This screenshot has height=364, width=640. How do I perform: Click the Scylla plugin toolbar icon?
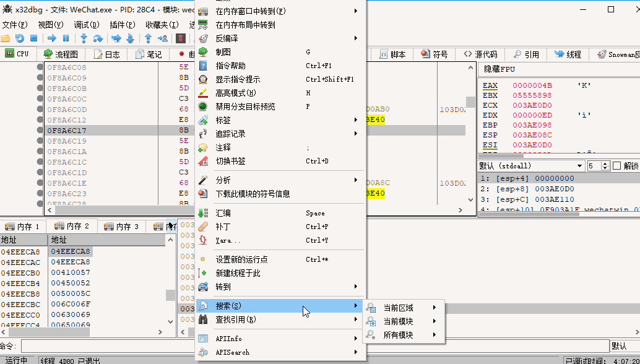tap(181, 38)
